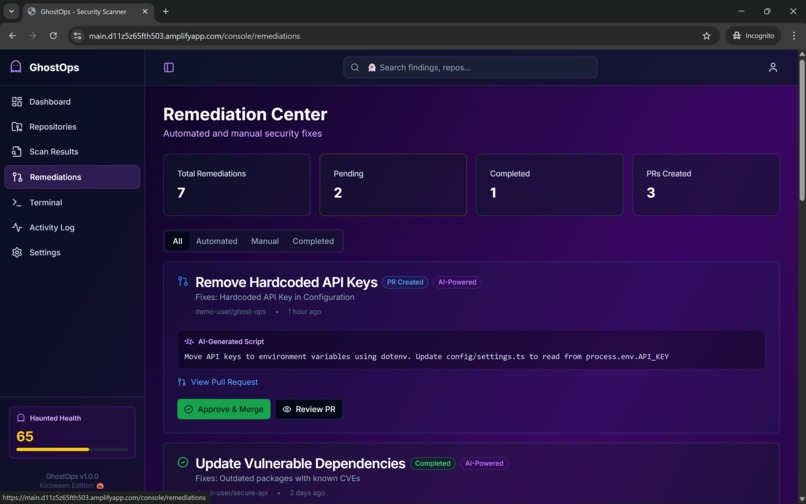The width and height of the screenshot is (806, 504).
Task: Click the pull request icon in View Pull Request
Action: 181,382
